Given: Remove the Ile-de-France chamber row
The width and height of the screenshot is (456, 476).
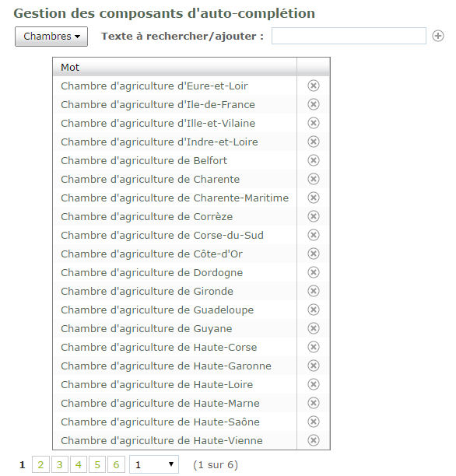Looking at the screenshot, I should coord(314,104).
